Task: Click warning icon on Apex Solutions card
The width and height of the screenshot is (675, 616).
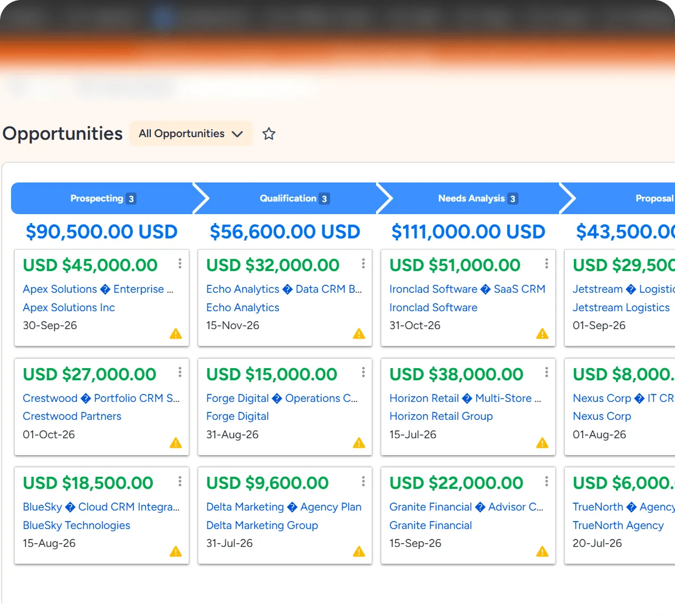Action: (176, 334)
